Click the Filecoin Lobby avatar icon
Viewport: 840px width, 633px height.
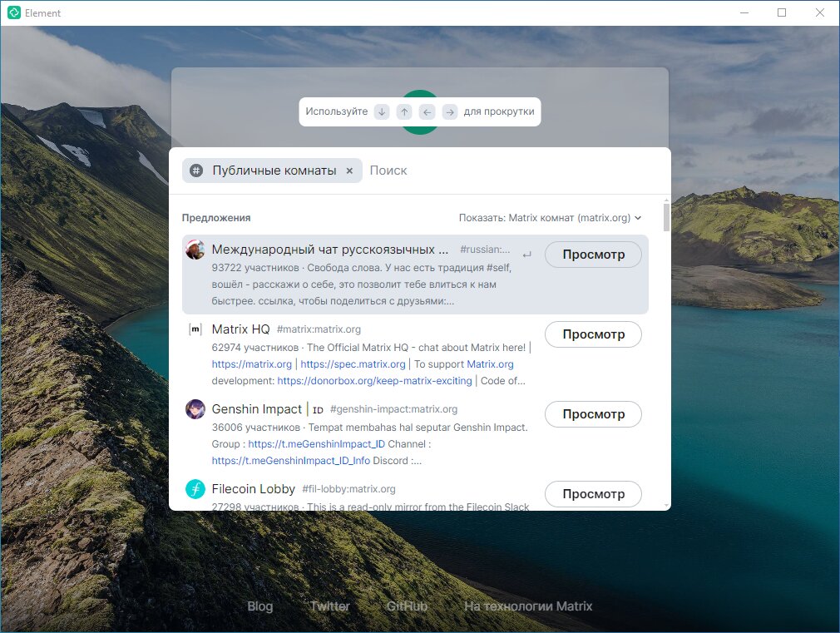[195, 489]
